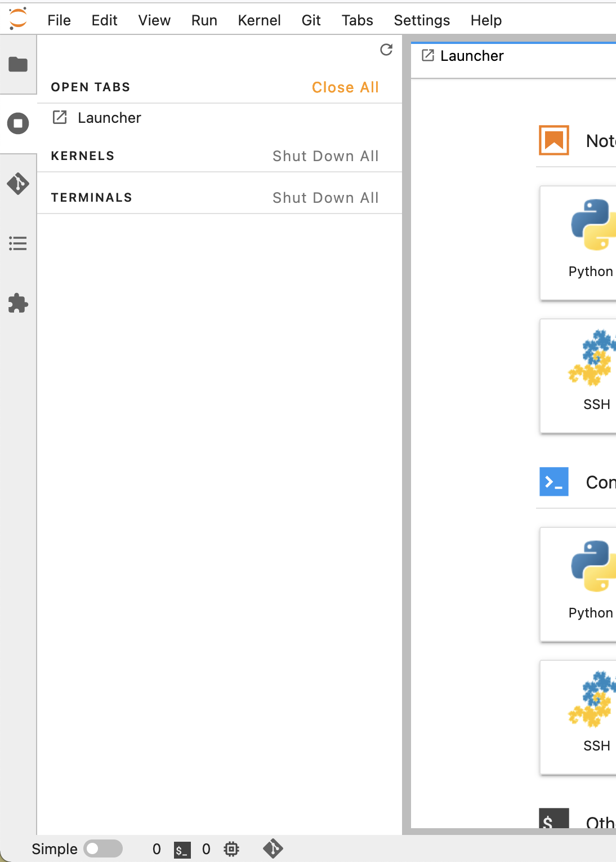Click the kernel chip icon in status bar
616x862 pixels.
(231, 849)
